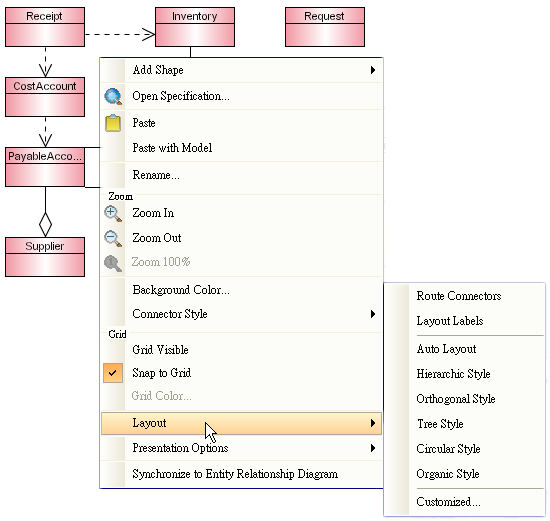550x521 pixels.
Task: Click the Paste clipboard icon
Action: pos(113,123)
